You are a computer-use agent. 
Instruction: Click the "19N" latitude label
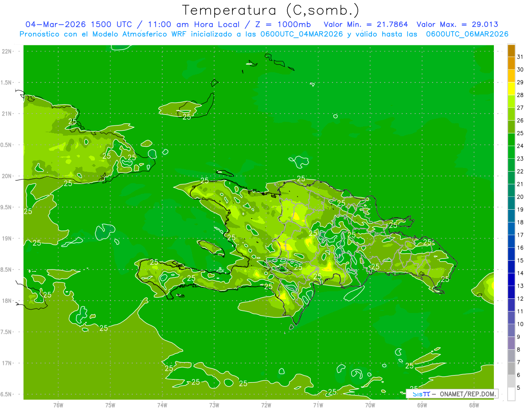pos(7,239)
